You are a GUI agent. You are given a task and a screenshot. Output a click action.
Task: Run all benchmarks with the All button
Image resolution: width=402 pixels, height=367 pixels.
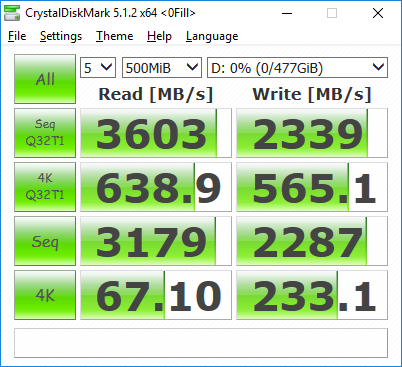click(45, 79)
